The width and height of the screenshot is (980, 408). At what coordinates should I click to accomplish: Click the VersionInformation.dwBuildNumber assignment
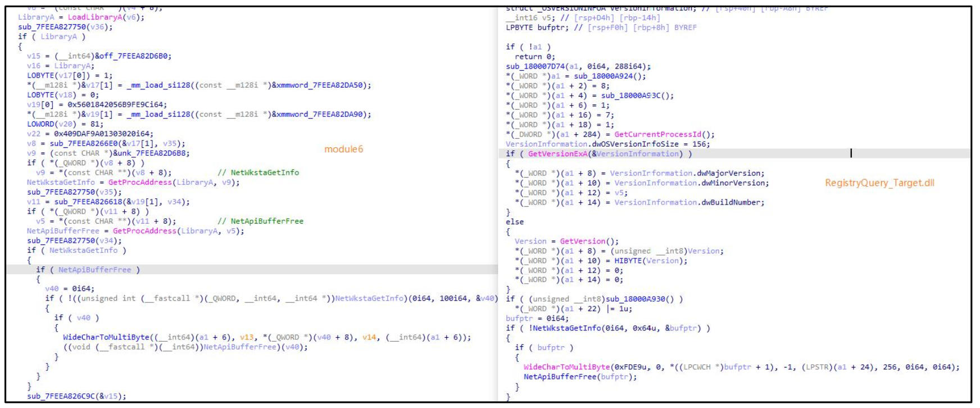639,202
